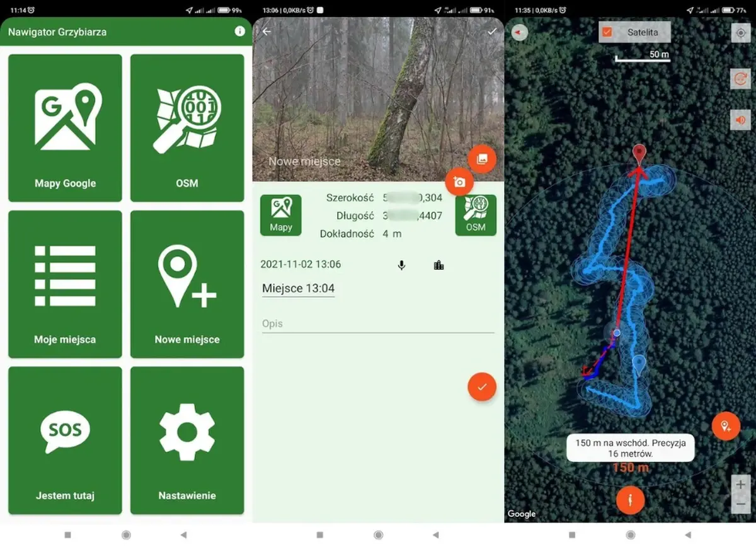The height and width of the screenshot is (547, 756).
Task: Open the OSM map tile
Action: tap(187, 128)
